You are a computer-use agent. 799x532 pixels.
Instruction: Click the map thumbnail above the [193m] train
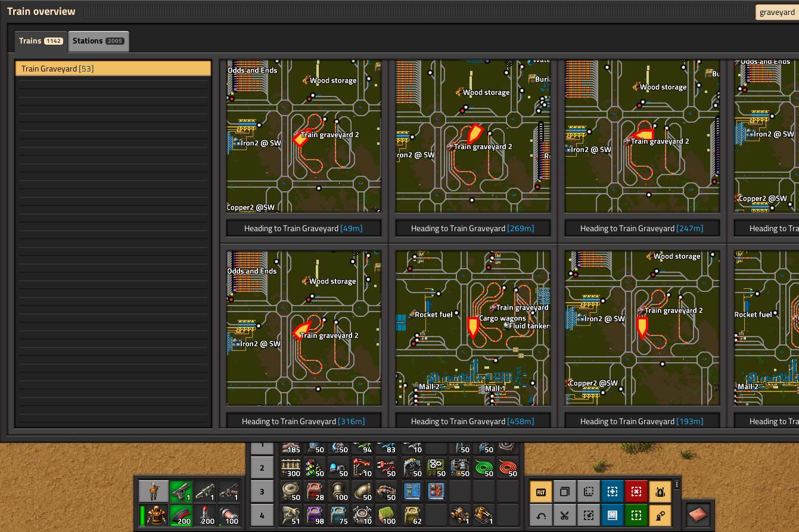642,328
